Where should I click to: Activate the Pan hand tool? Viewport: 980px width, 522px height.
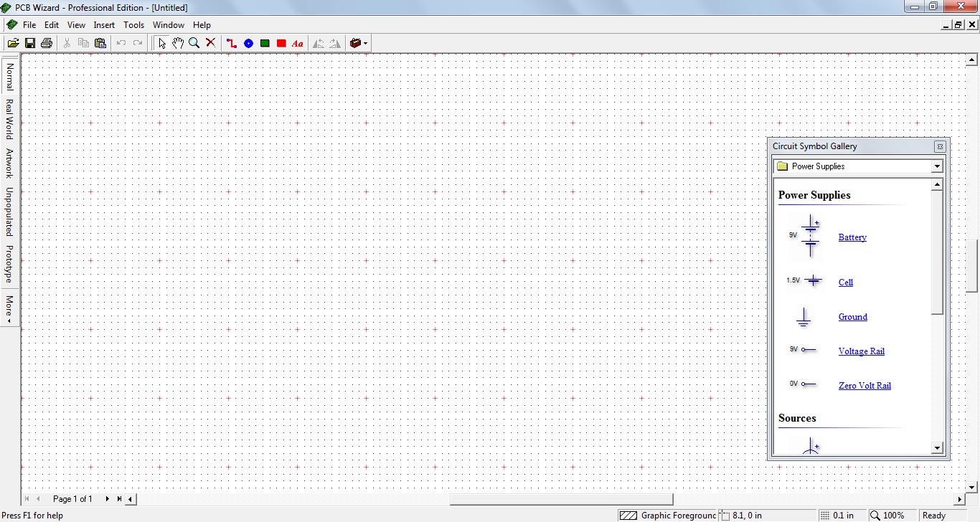(x=178, y=43)
